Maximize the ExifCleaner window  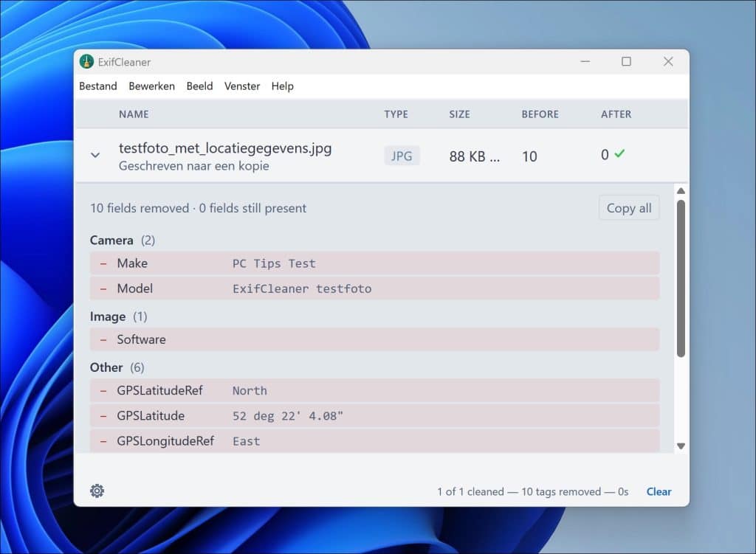click(x=626, y=62)
